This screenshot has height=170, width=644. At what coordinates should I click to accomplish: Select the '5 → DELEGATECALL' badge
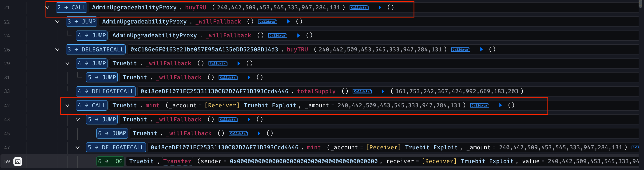click(116, 147)
